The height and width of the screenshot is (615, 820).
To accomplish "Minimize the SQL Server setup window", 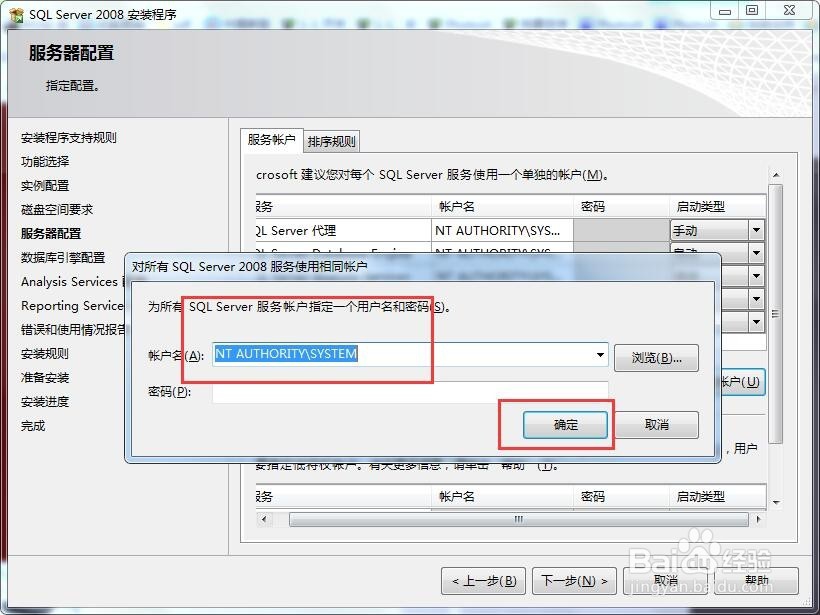I will (x=724, y=10).
